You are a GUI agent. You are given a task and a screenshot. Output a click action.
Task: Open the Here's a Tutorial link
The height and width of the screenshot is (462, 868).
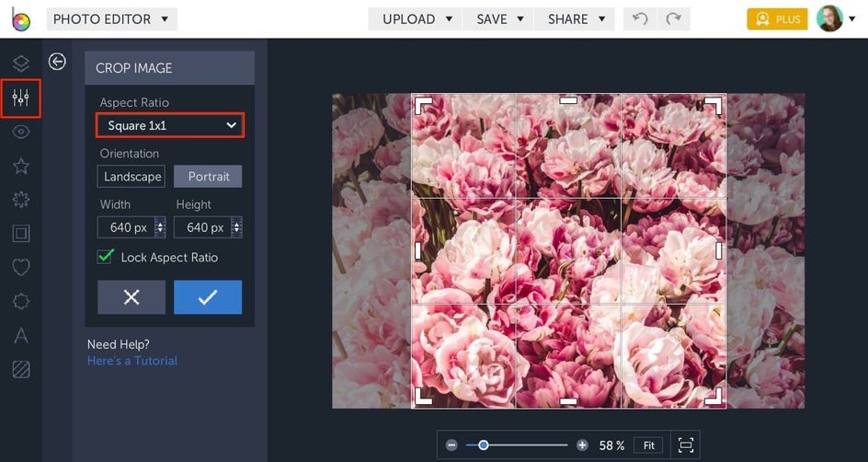(132, 361)
